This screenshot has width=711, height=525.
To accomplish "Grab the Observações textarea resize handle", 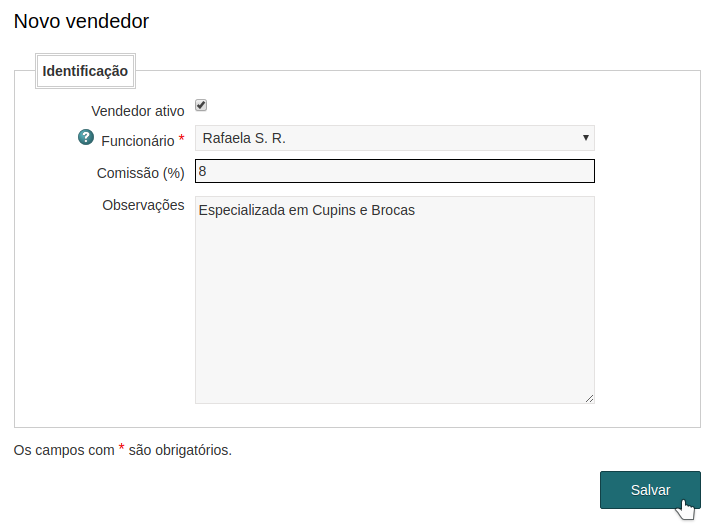I will (x=589, y=398).
